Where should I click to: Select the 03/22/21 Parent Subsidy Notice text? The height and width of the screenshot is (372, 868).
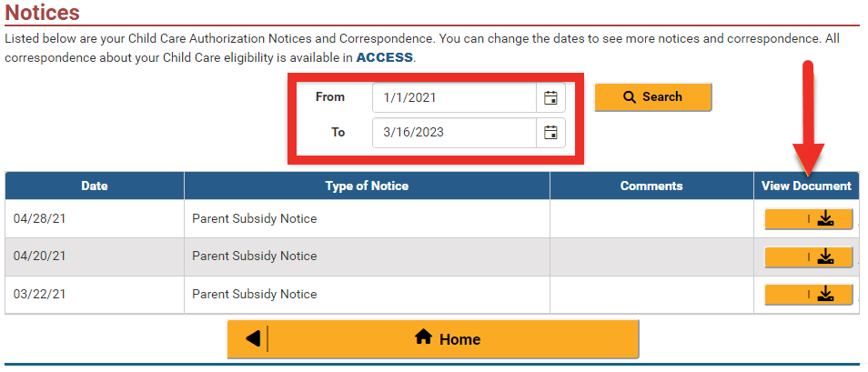point(255,295)
